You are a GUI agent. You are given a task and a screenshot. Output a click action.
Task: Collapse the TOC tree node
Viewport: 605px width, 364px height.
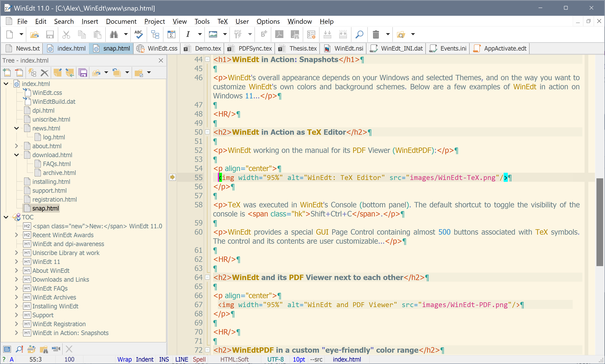pyautogui.click(x=6, y=217)
